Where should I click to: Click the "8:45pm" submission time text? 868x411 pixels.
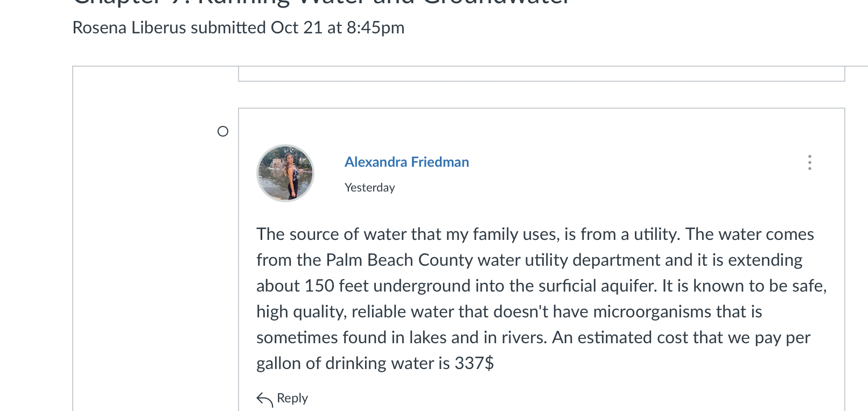pos(375,27)
